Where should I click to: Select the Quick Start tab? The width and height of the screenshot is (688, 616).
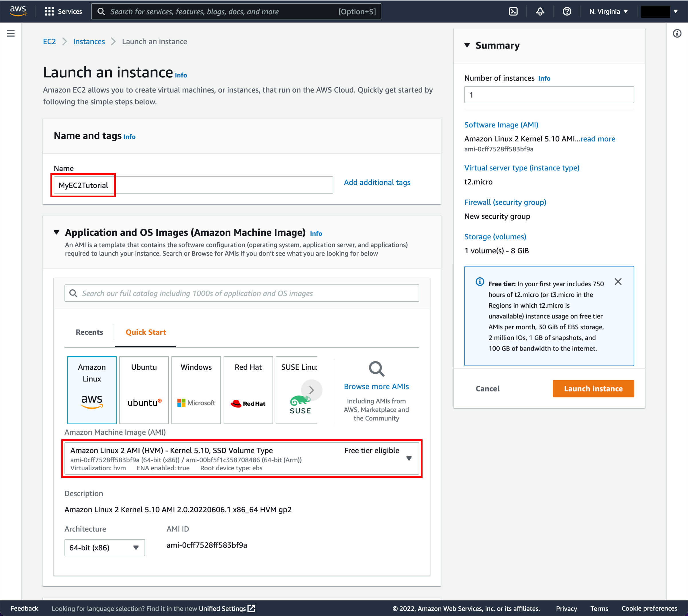(145, 332)
